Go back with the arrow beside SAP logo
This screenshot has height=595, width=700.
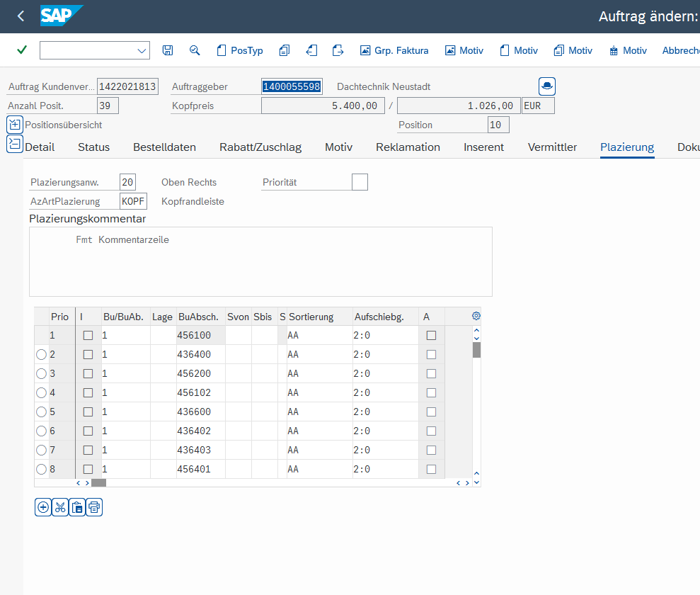click(21, 16)
